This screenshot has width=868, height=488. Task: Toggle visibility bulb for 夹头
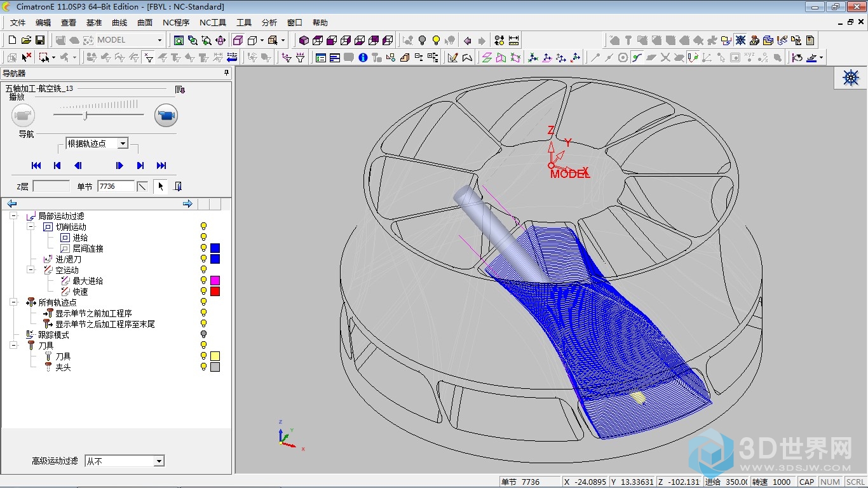(204, 367)
